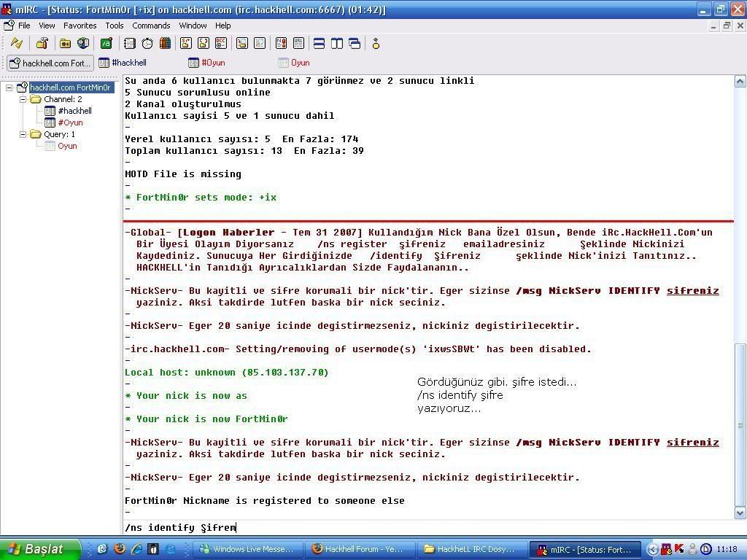The width and height of the screenshot is (747, 560).
Task: Select hackhell.com FortMin0r in the treebar
Action: click(71, 87)
